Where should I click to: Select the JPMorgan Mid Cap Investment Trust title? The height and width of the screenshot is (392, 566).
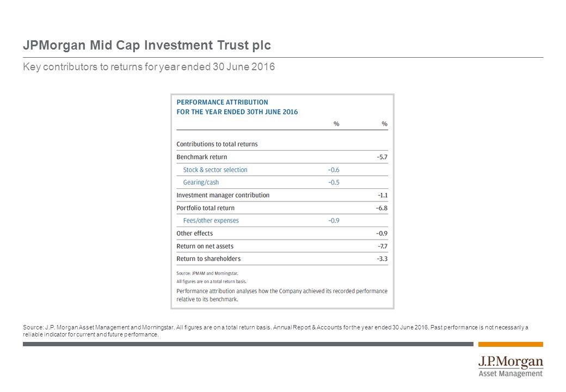pyautogui.click(x=147, y=46)
